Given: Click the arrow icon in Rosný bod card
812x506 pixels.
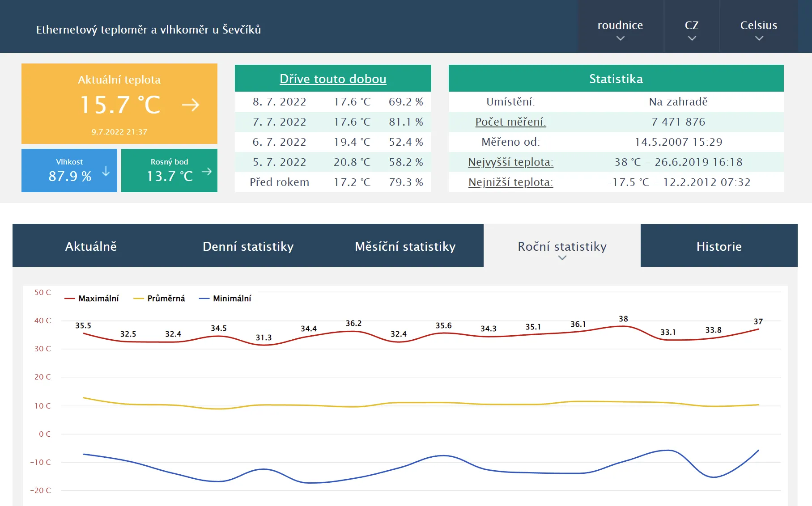Looking at the screenshot, I should pos(206,170).
